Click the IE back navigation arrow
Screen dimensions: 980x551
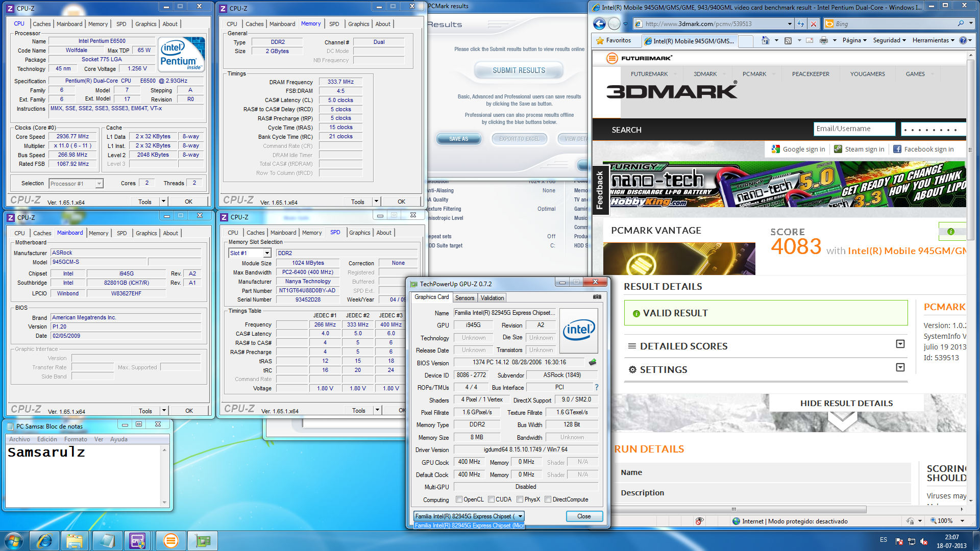pos(600,23)
